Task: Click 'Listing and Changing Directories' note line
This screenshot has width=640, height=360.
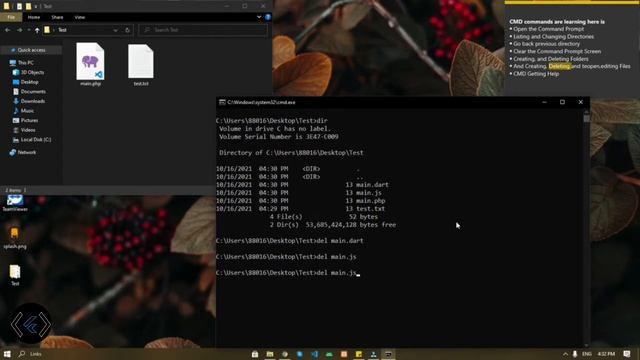Action: [553, 36]
